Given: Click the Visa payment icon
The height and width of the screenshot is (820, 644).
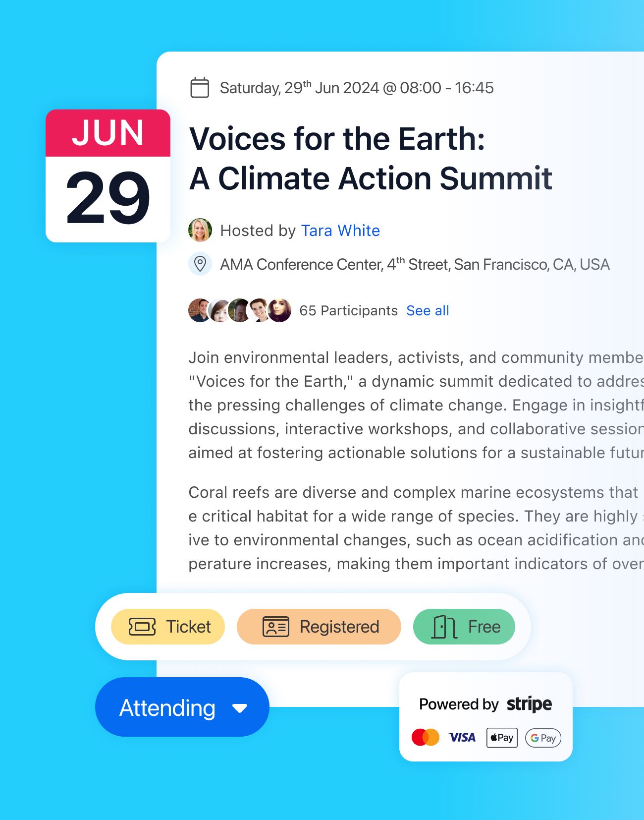Looking at the screenshot, I should point(462,737).
